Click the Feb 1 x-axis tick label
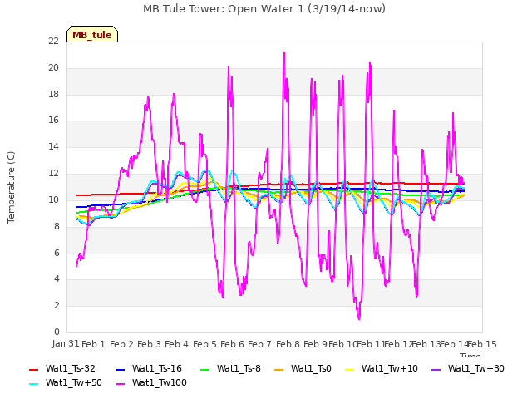Image resolution: width=532 pixels, height=399 pixels. tap(94, 344)
